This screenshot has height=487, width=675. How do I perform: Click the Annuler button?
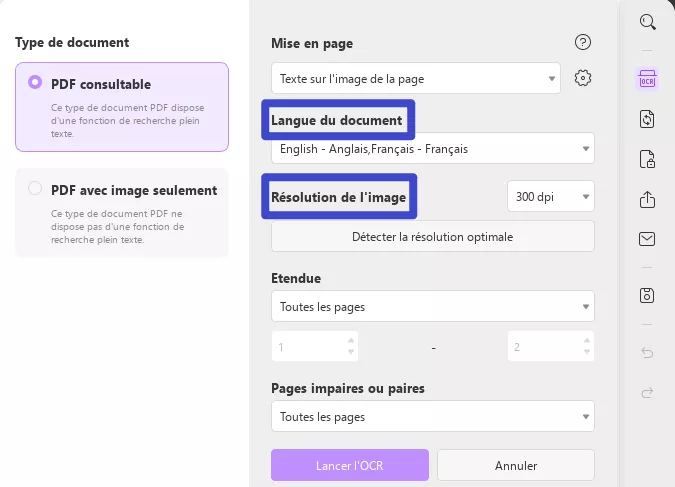[515, 465]
